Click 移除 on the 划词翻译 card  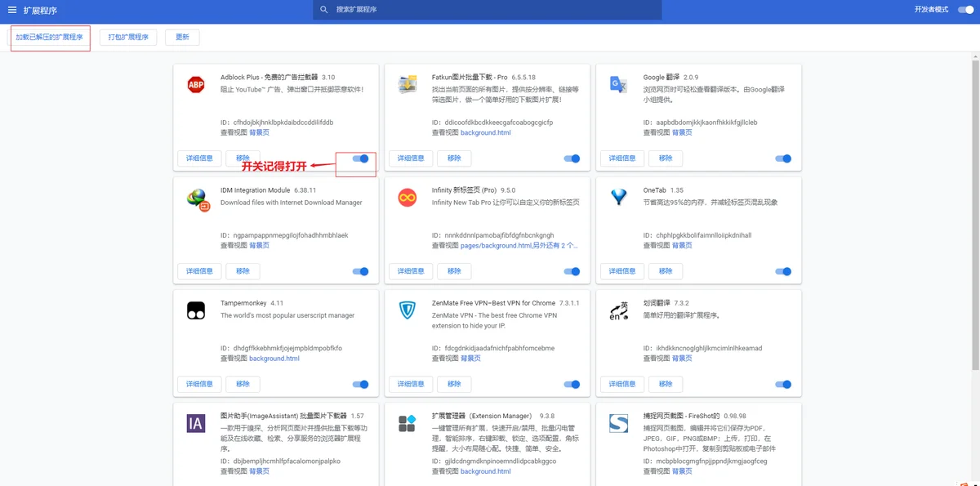pos(666,384)
